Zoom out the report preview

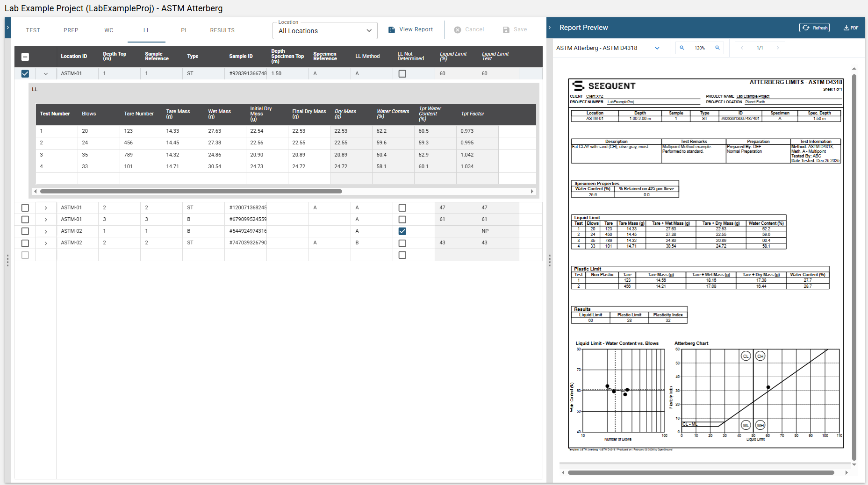(682, 48)
